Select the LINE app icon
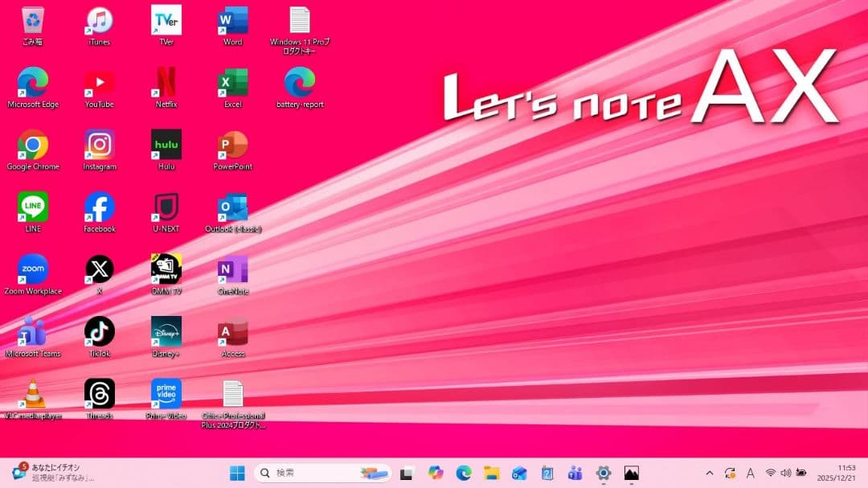Image resolution: width=868 pixels, height=488 pixels. 33,207
